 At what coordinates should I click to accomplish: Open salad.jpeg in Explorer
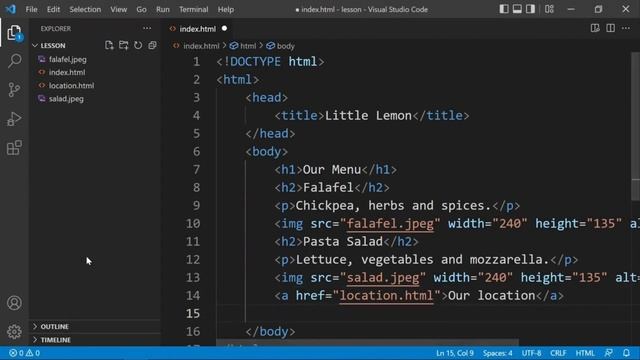tap(66, 98)
